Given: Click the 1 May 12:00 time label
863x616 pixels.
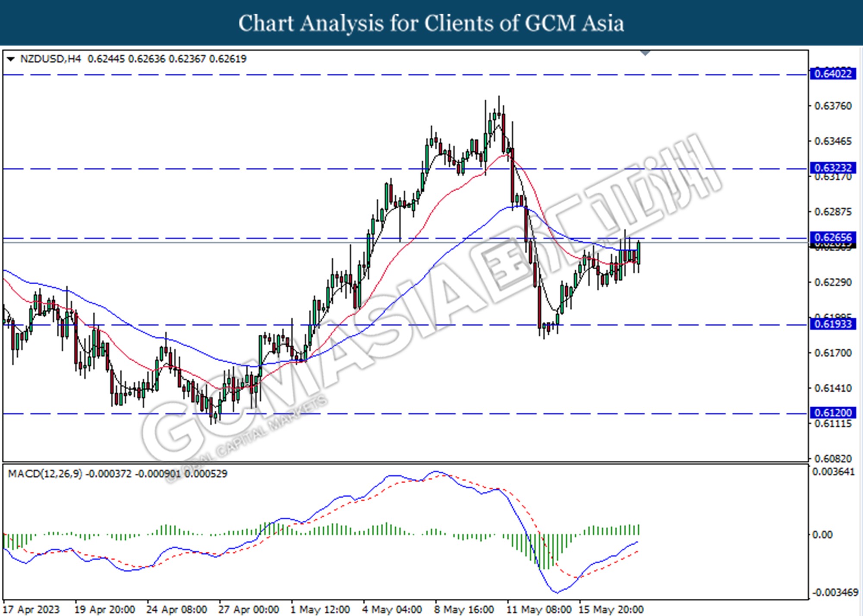Looking at the screenshot, I should pyautogui.click(x=320, y=610).
